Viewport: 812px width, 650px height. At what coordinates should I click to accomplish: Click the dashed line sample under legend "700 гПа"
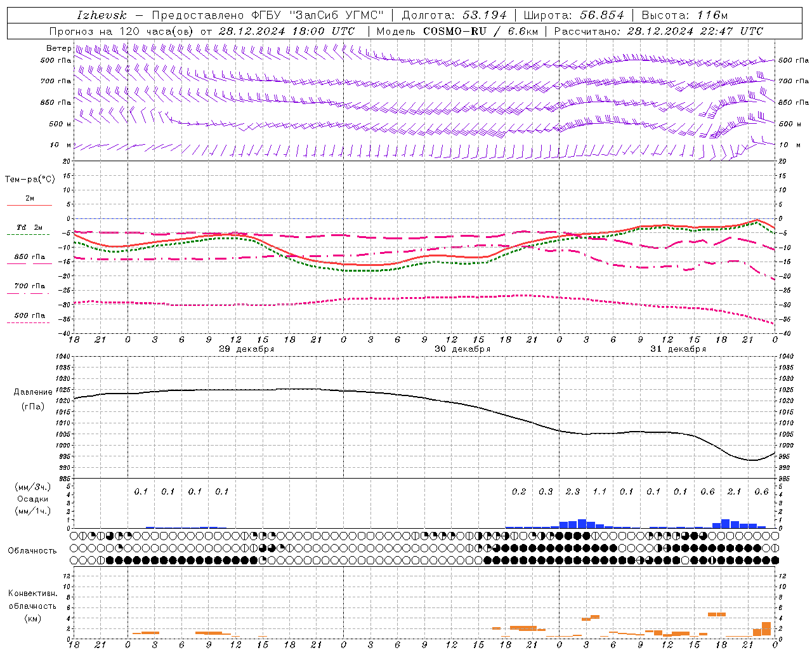28,293
